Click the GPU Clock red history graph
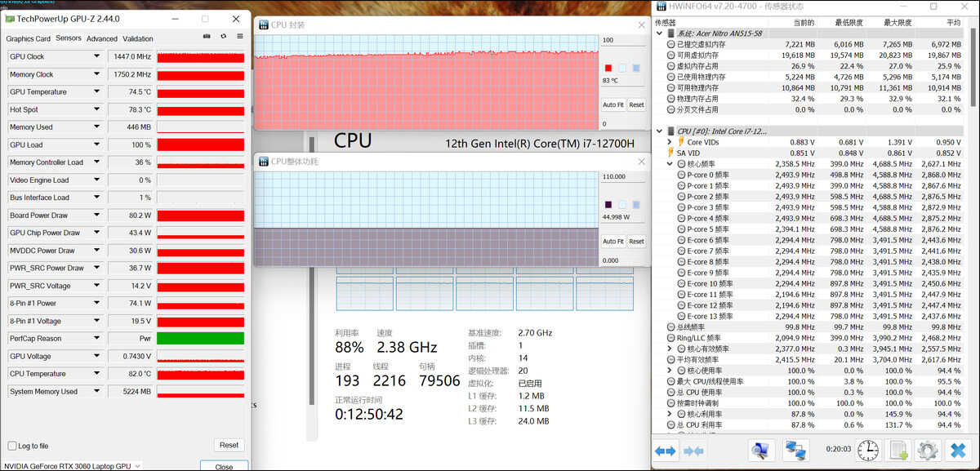The image size is (980, 471). 200,57
